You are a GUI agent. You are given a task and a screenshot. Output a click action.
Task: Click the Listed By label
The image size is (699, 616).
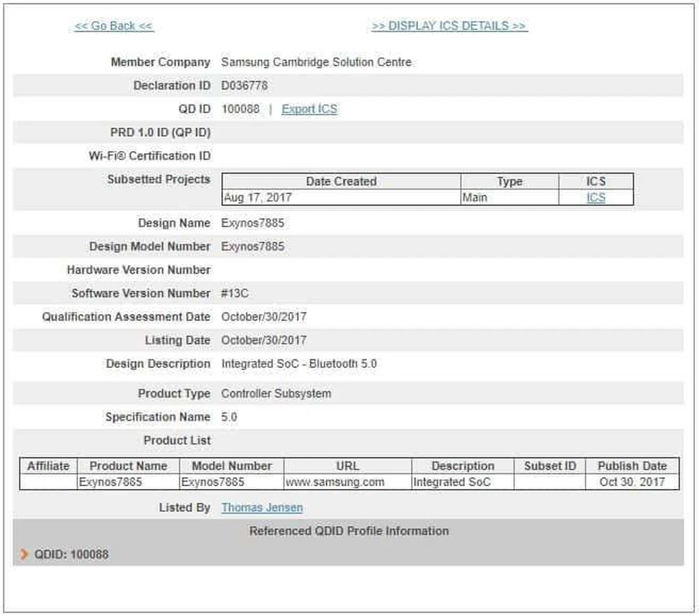point(184,507)
